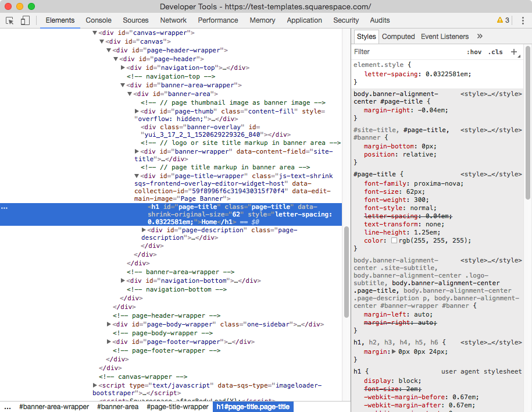Select the canvas-wrapper closing comment node
532x412 pixels.
click(x=143, y=377)
